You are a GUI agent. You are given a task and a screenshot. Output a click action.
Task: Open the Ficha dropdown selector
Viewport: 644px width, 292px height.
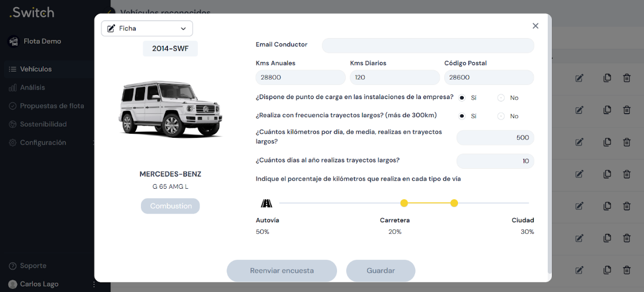click(147, 28)
